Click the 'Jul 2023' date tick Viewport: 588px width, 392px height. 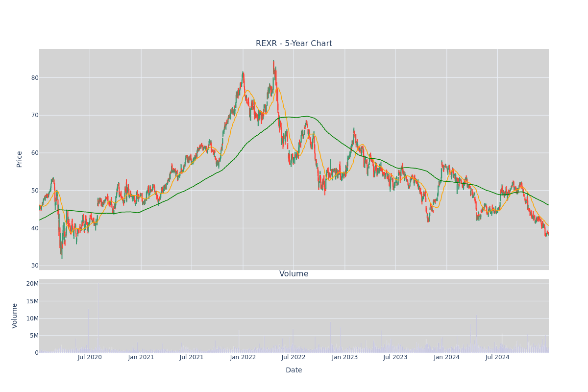pyautogui.click(x=395, y=357)
